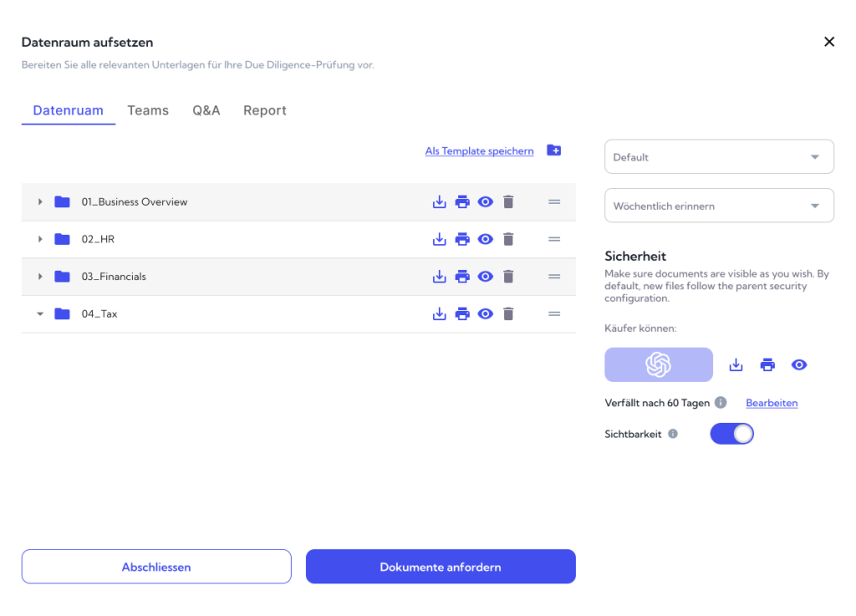The width and height of the screenshot is (856, 616).
Task: Download the 02_HR folder
Action: pyautogui.click(x=439, y=239)
